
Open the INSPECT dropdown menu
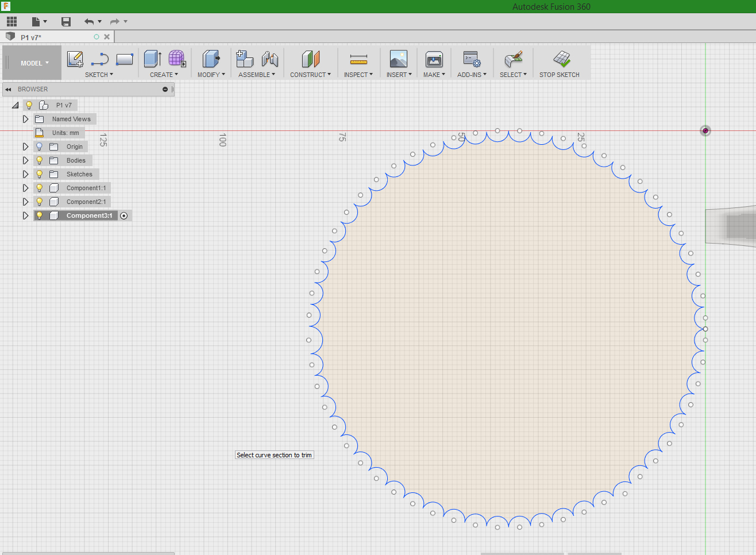coord(358,75)
